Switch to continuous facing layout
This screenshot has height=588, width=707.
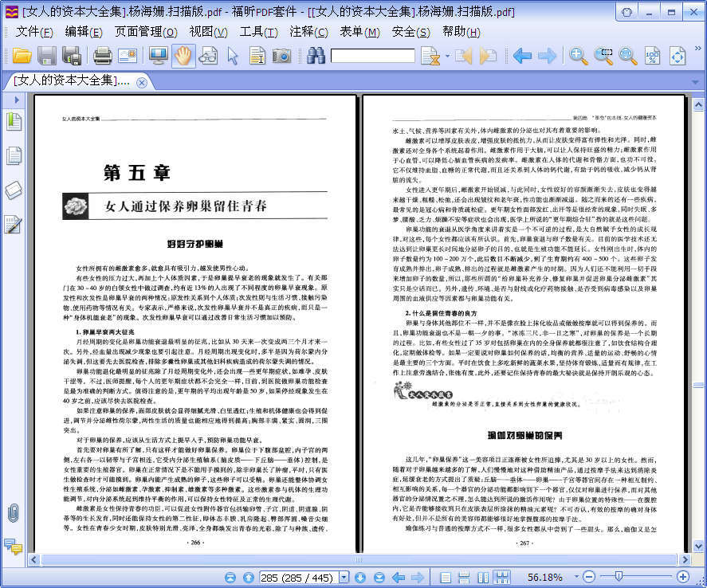[x=502, y=577]
